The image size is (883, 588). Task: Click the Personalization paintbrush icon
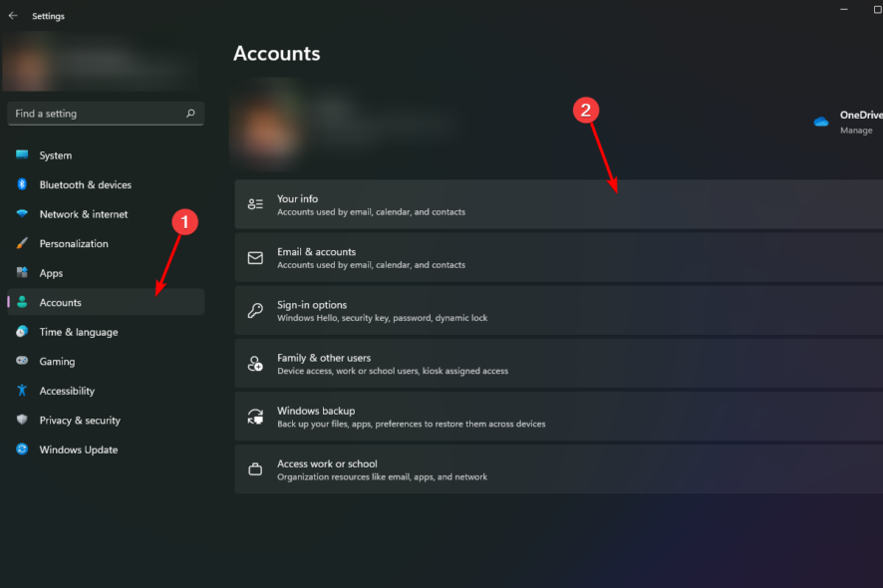pyautogui.click(x=24, y=243)
